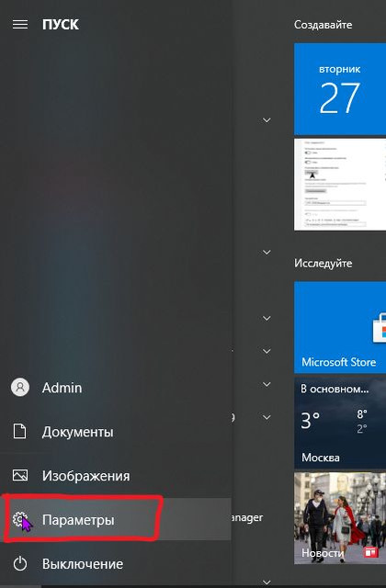
Task: Open the partially hidden 'anager' app entry
Action: pyautogui.click(x=247, y=518)
